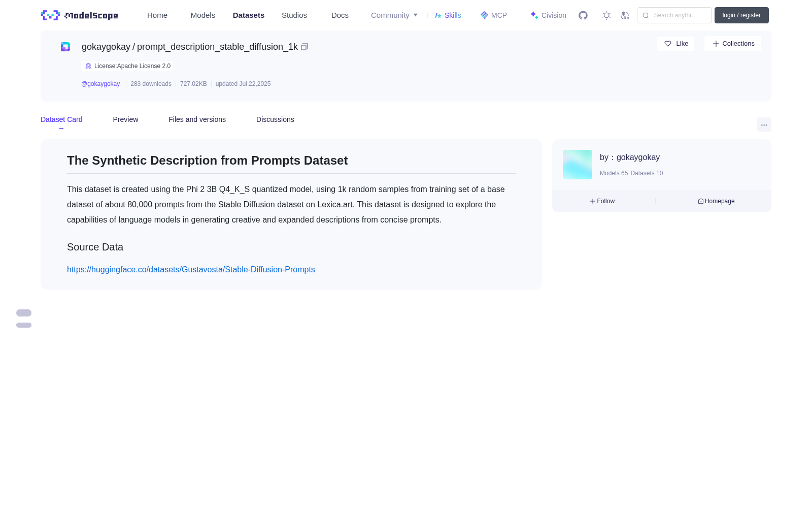This screenshot has height=508, width=812.
Task: Click the gokaygokay profile gradient thumbnail
Action: click(578, 165)
